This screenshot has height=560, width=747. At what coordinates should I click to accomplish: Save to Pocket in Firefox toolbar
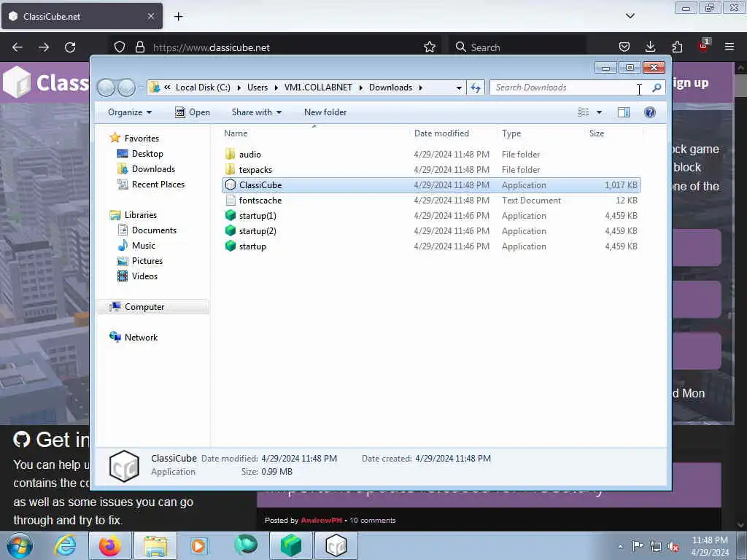coord(624,47)
